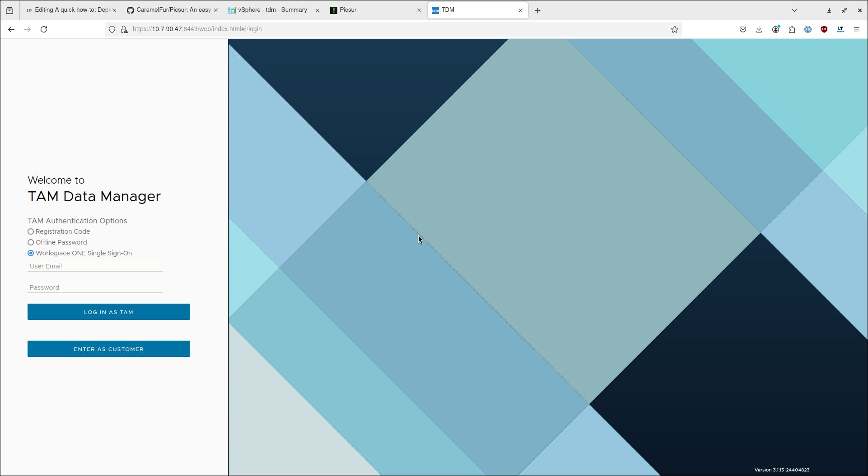Open a new tab with the plus icon
This screenshot has height=476, width=868.
pos(537,10)
